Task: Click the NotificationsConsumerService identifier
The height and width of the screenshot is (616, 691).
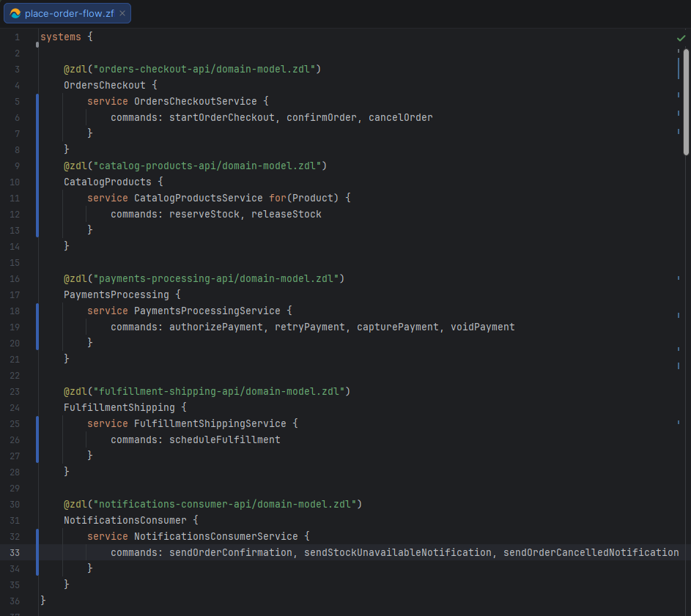Action: [x=216, y=537]
